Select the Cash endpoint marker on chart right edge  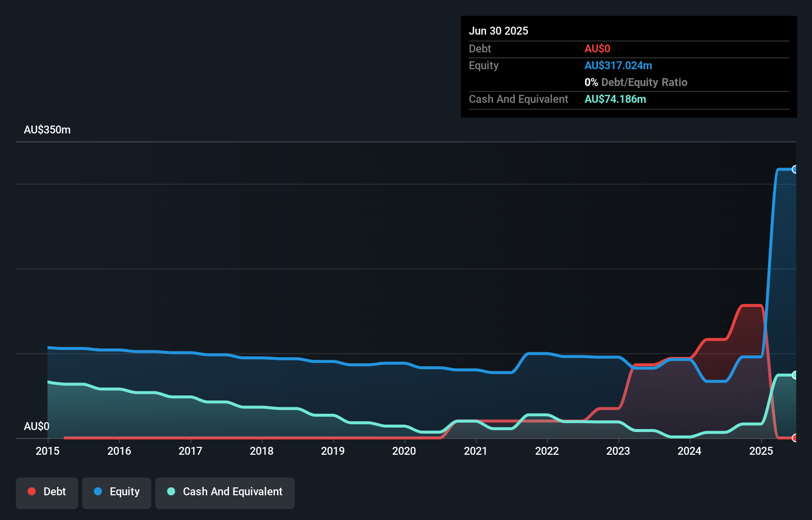click(795, 374)
